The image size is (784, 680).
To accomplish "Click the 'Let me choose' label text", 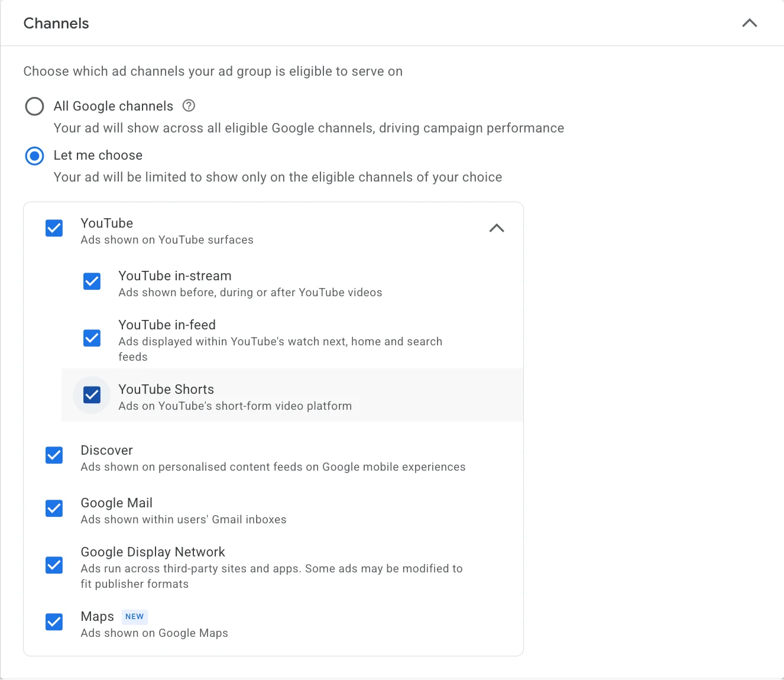I will pyautogui.click(x=98, y=156).
